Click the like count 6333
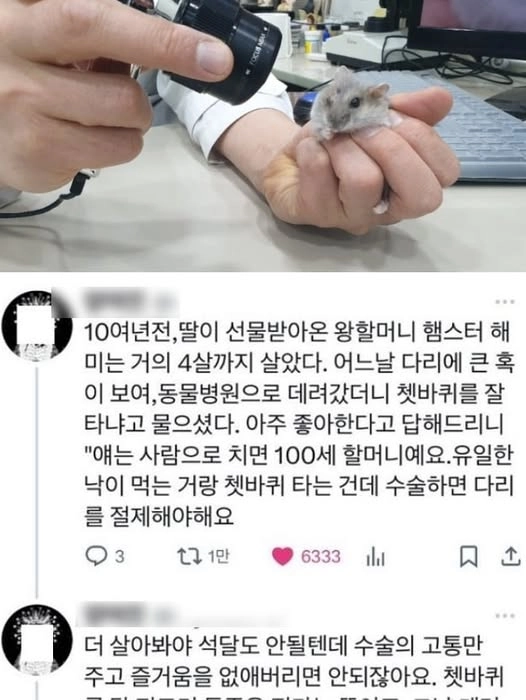The image size is (526, 700). click(321, 557)
